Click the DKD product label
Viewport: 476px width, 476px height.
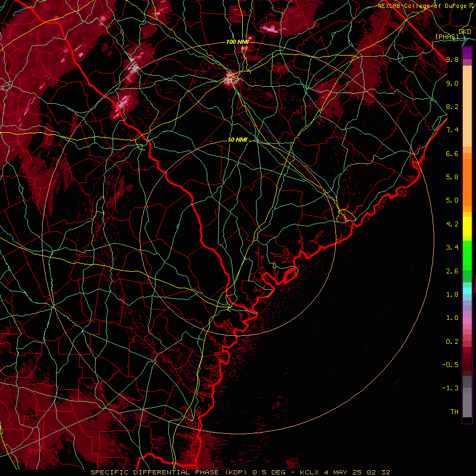pos(464,31)
